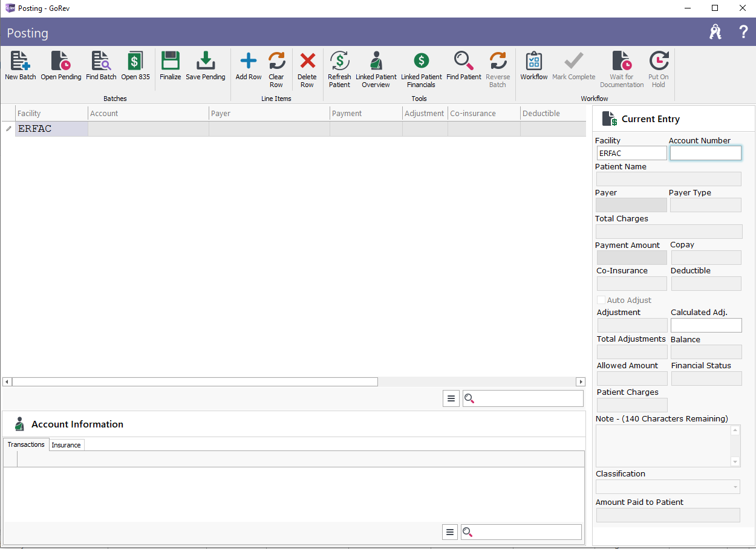Click ERFAC facility cell in grid

(51, 129)
